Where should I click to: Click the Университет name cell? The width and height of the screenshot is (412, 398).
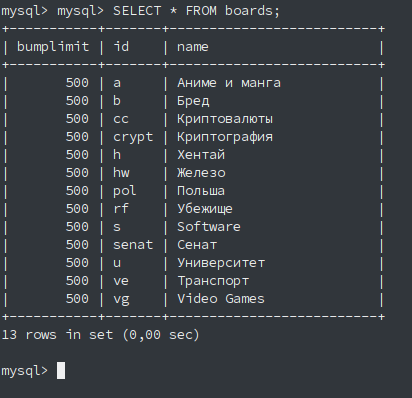click(221, 263)
